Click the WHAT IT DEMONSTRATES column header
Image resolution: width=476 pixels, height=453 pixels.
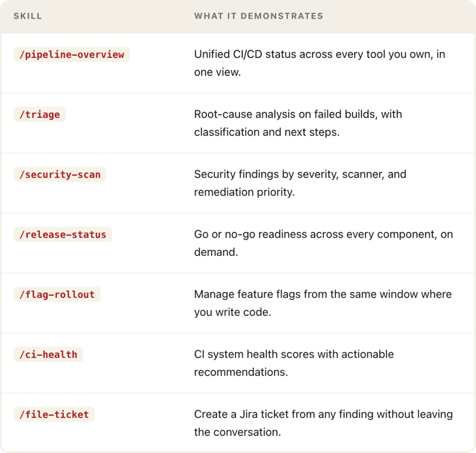tap(259, 16)
